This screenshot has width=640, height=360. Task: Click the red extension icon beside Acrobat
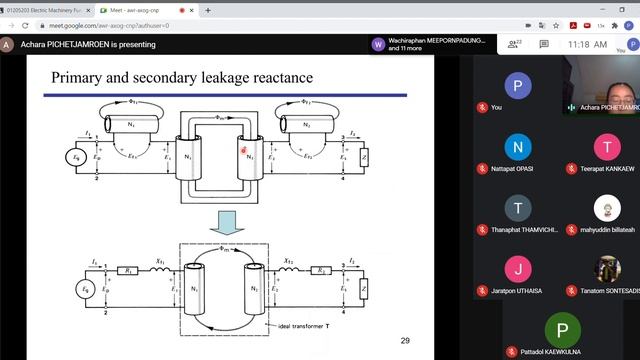pyautogui.click(x=587, y=26)
